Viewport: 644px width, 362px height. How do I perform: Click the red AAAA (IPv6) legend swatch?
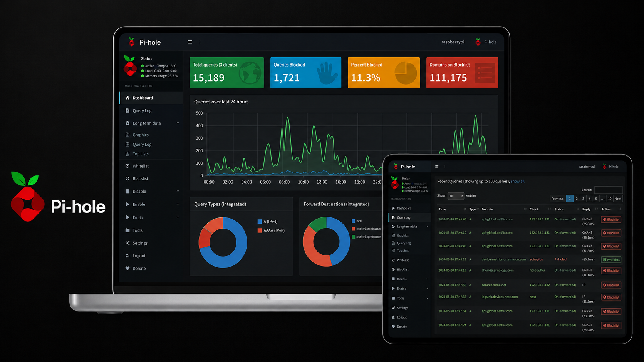tap(260, 230)
